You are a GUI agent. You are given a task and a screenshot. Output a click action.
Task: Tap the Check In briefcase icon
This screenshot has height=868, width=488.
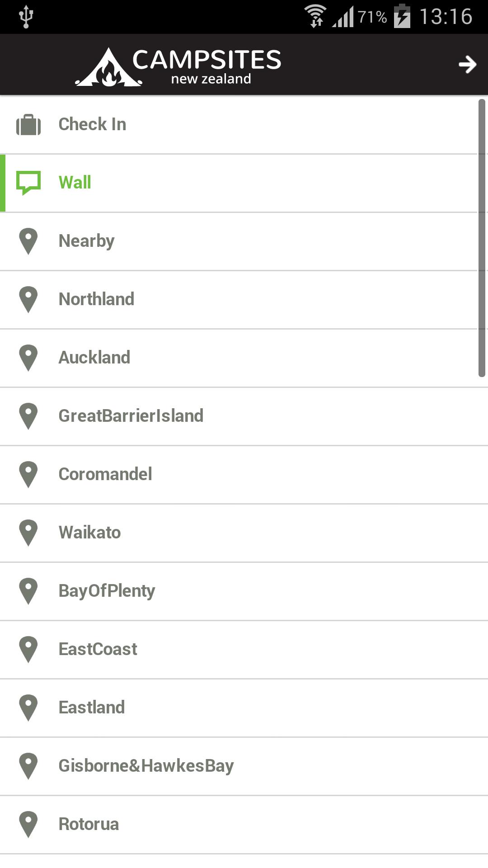click(28, 124)
